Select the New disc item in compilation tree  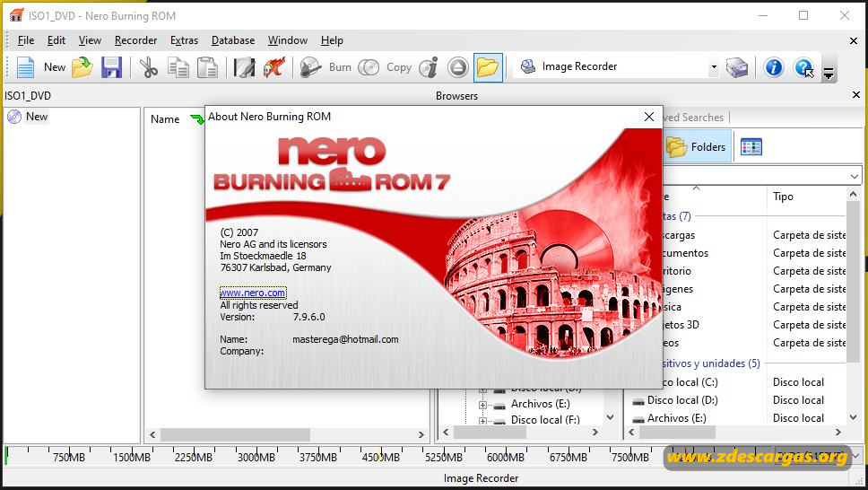point(37,117)
